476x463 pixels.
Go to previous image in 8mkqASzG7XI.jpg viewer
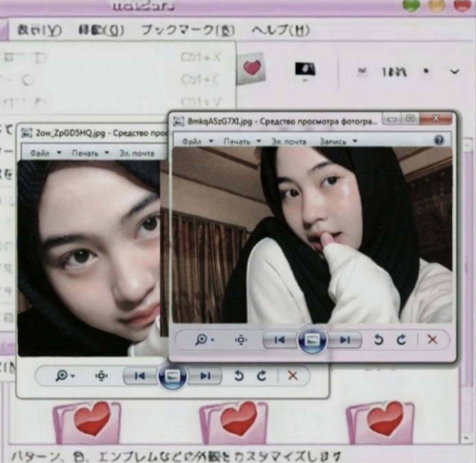280,340
